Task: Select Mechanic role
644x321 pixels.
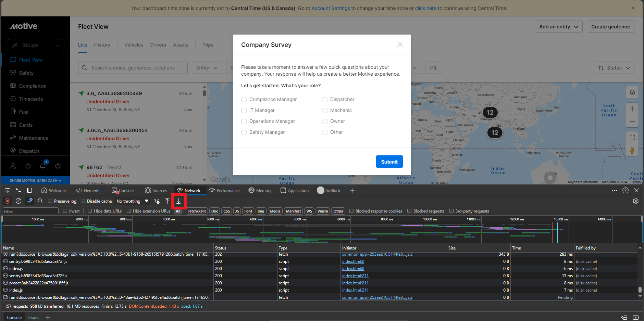Action: 325,111
